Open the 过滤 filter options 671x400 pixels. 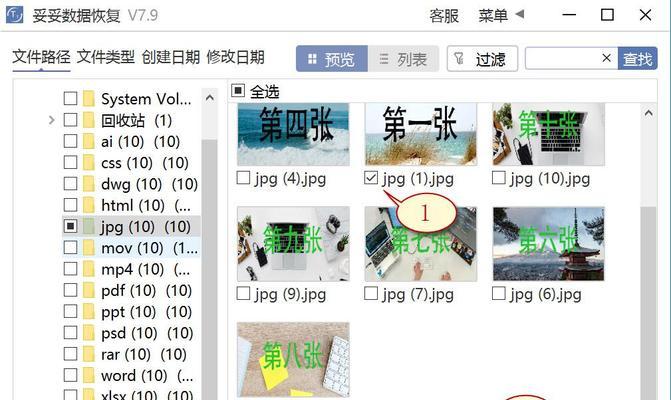[482, 59]
